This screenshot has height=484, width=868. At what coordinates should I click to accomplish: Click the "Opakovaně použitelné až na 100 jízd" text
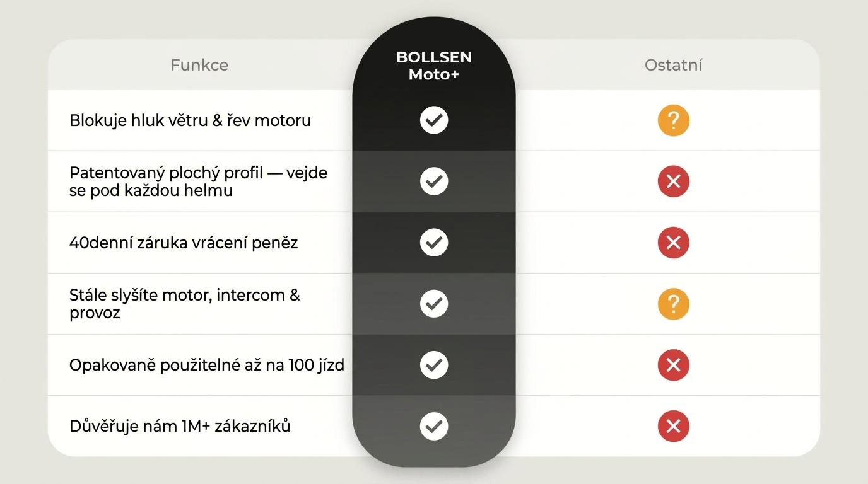(206, 365)
